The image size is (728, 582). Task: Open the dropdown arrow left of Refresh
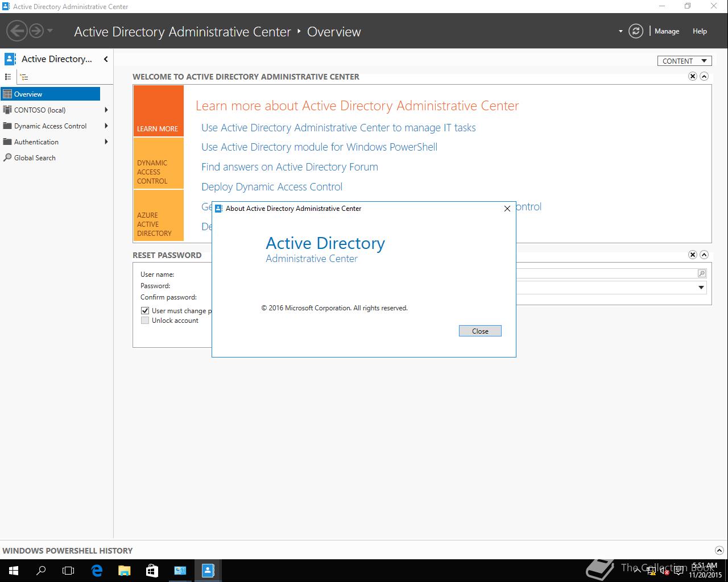621,31
